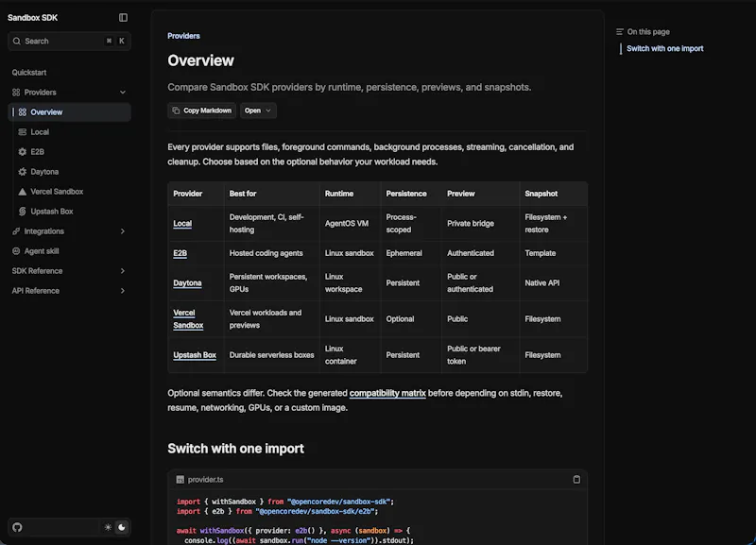
Task: Click the AgentOS VM table cell
Action: pos(346,224)
